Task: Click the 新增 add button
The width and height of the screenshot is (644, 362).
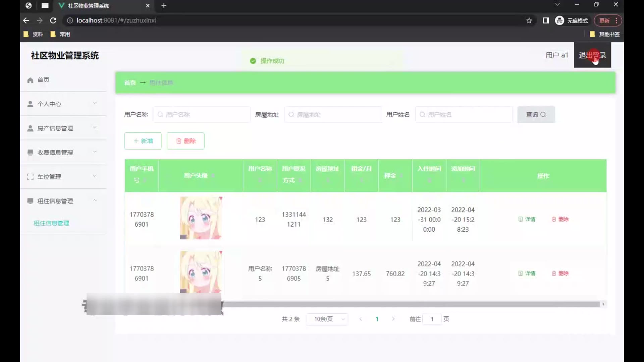Action: point(143,141)
